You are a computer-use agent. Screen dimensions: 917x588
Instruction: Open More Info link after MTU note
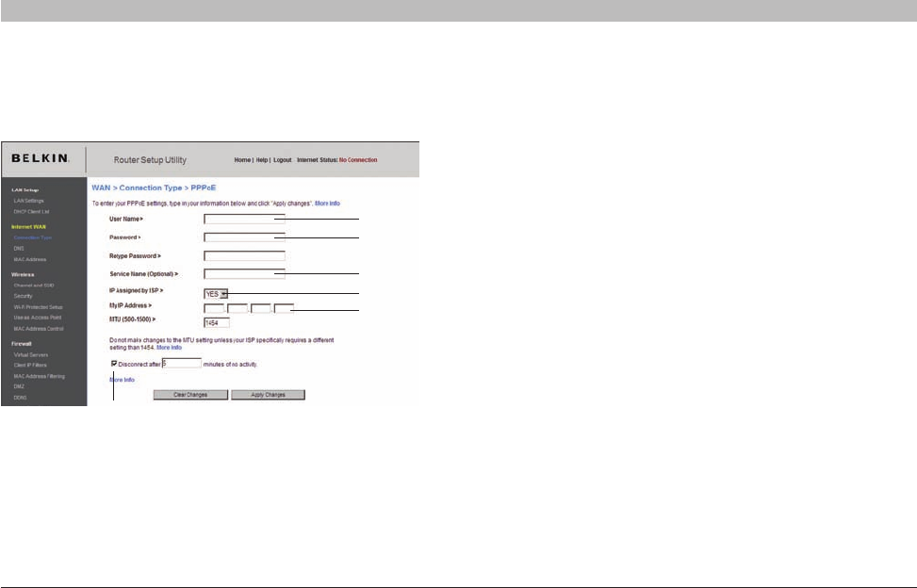point(169,348)
